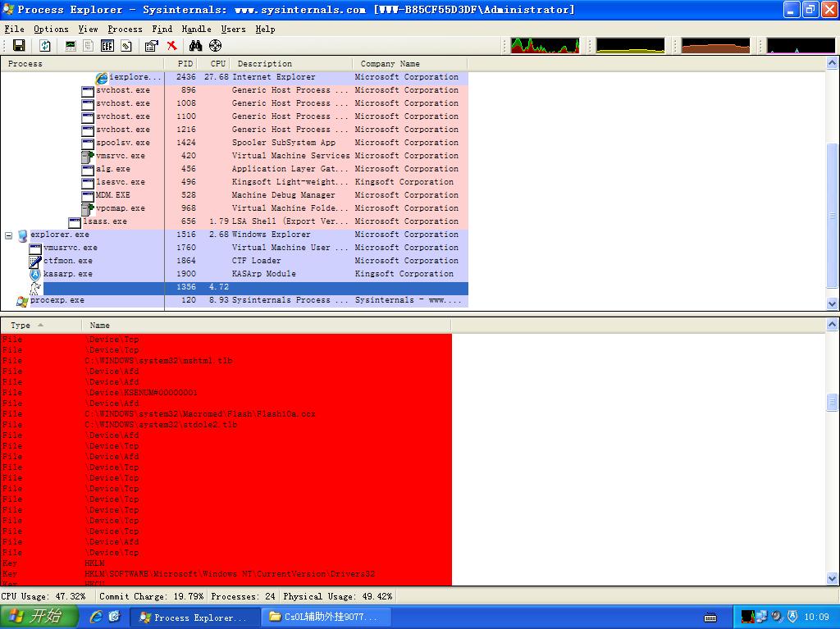Open the Find menu
Screen dimensions: 840x629
click(162, 29)
